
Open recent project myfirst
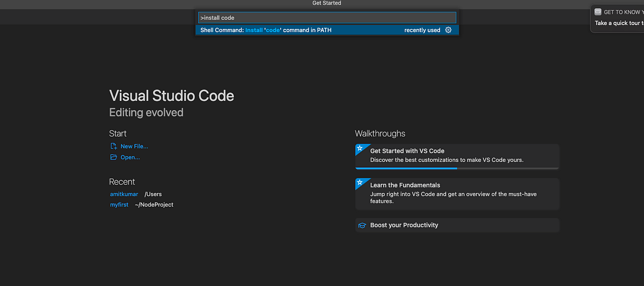(x=119, y=204)
